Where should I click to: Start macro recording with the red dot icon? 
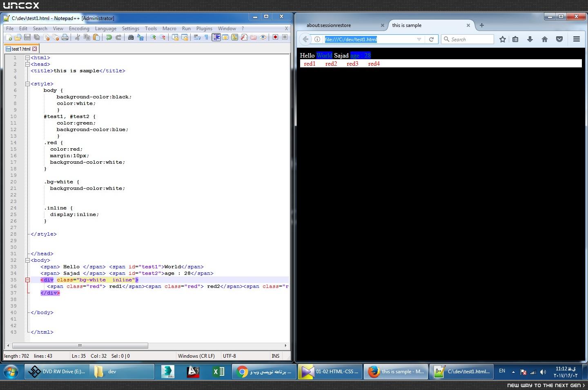click(275, 37)
